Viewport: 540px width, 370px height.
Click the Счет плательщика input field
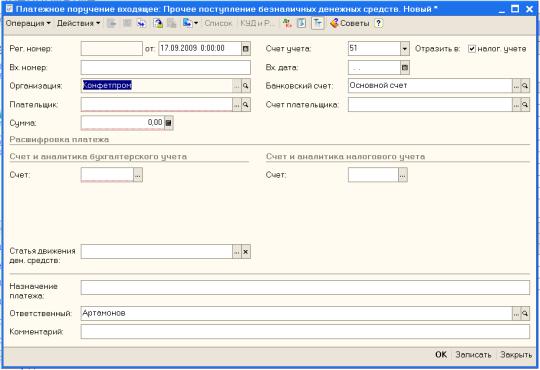(430, 104)
